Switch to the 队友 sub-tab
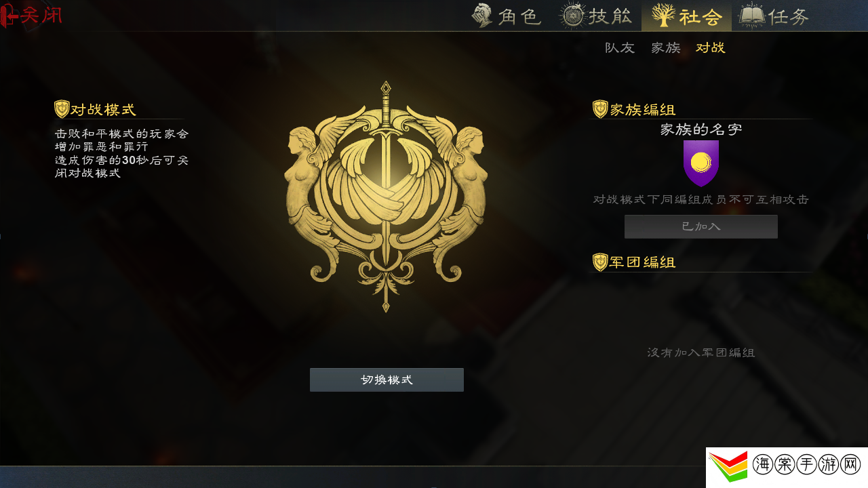Image resolution: width=868 pixels, height=488 pixels. [x=620, y=47]
